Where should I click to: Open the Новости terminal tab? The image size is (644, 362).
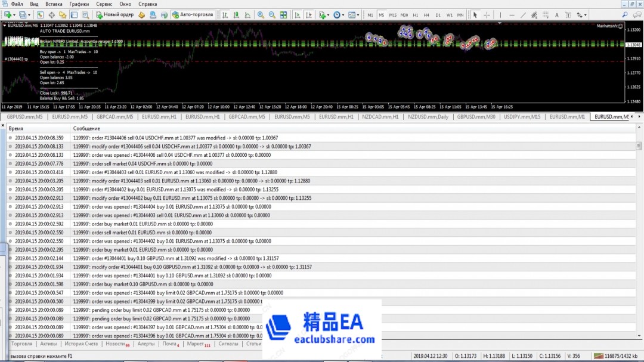117,344
